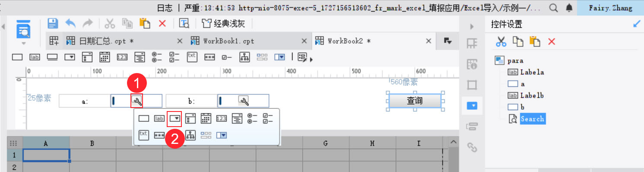The height and width of the screenshot is (172, 644).
Task: Undo the last action
Action: 70,23
